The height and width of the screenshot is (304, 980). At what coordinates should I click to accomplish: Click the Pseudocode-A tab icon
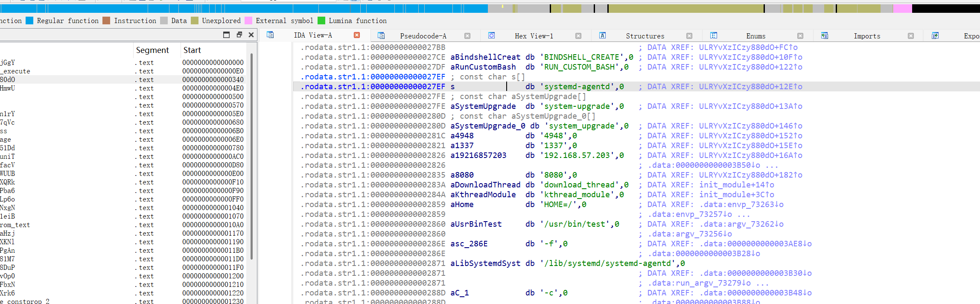click(x=381, y=35)
